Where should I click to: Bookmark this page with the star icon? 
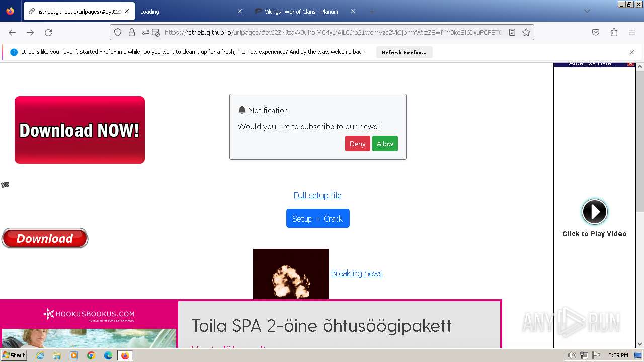pyautogui.click(x=526, y=32)
